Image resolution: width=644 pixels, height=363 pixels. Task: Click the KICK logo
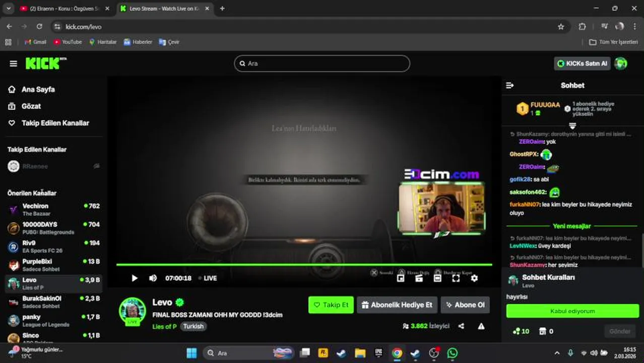(x=45, y=63)
